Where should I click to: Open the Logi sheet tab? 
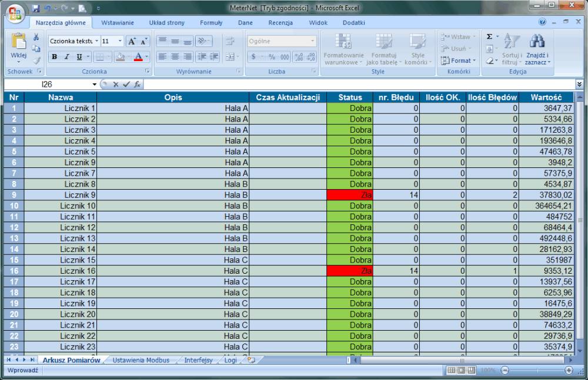[x=230, y=360]
